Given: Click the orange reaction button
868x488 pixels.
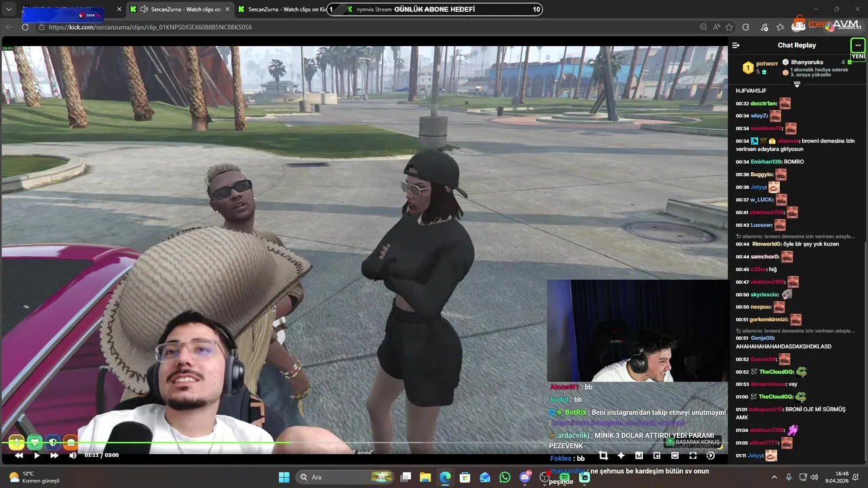Looking at the screenshot, I should tap(71, 443).
